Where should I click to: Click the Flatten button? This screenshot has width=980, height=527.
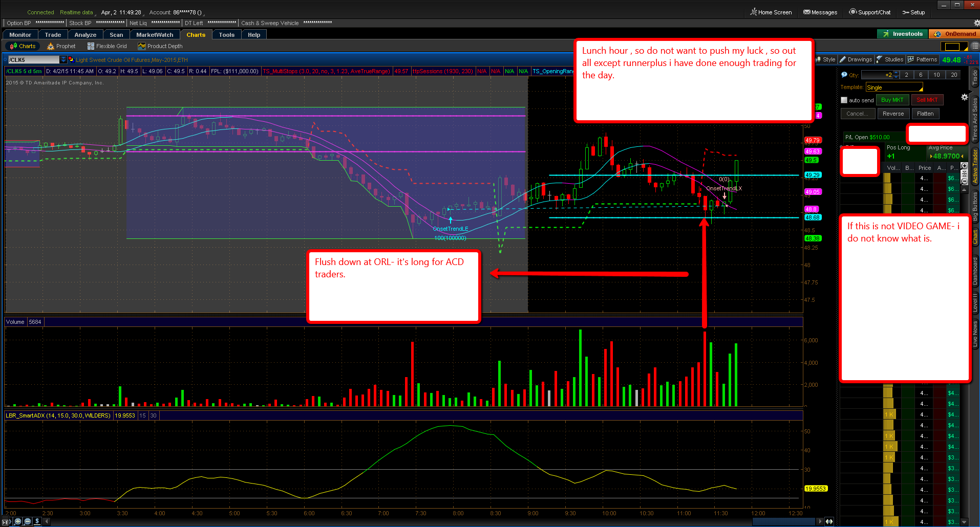click(925, 114)
